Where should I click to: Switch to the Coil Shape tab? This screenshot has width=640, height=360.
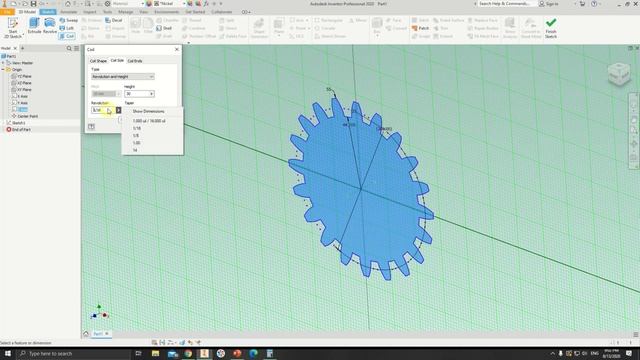(x=98, y=61)
